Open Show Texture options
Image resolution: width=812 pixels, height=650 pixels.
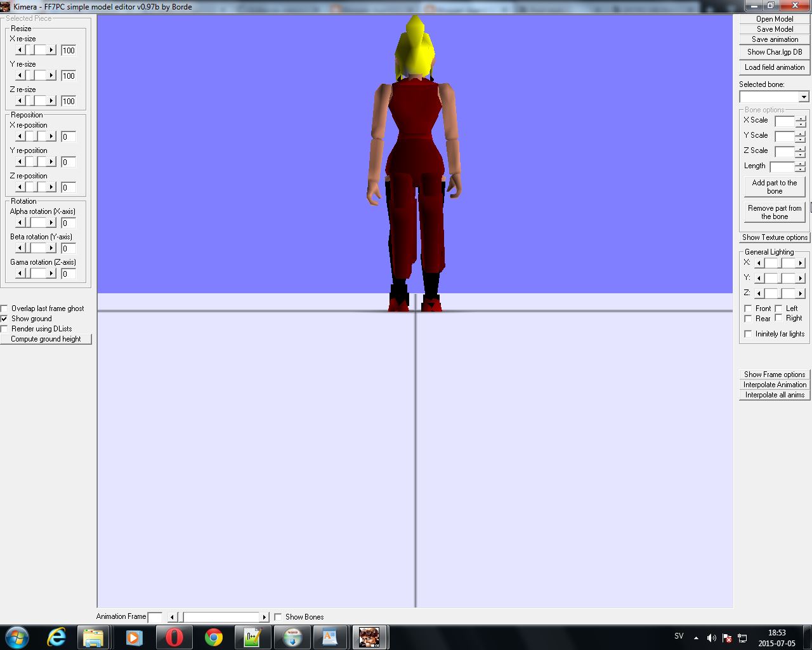tap(775, 237)
